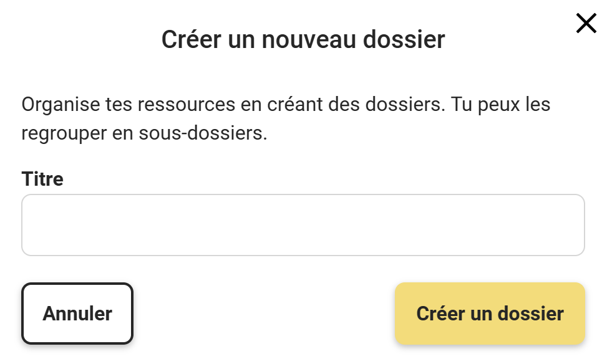Viewport: 597px width, 364px height.
Task: Exit the Créer un nouveau dossier popup
Action: tap(586, 24)
